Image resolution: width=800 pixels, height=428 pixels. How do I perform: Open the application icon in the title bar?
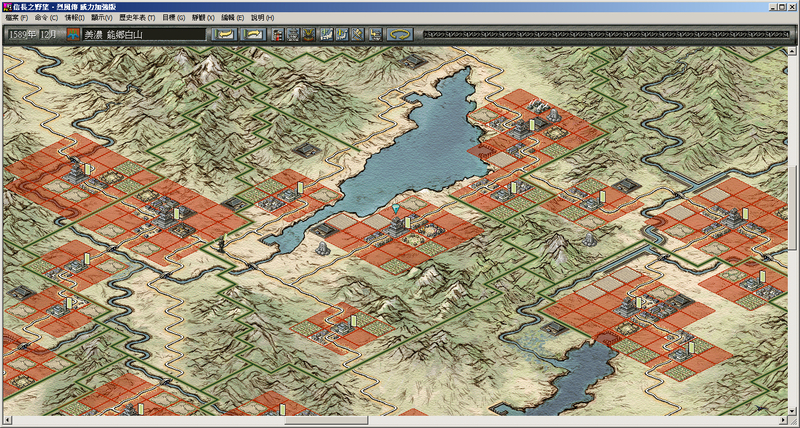click(6, 7)
